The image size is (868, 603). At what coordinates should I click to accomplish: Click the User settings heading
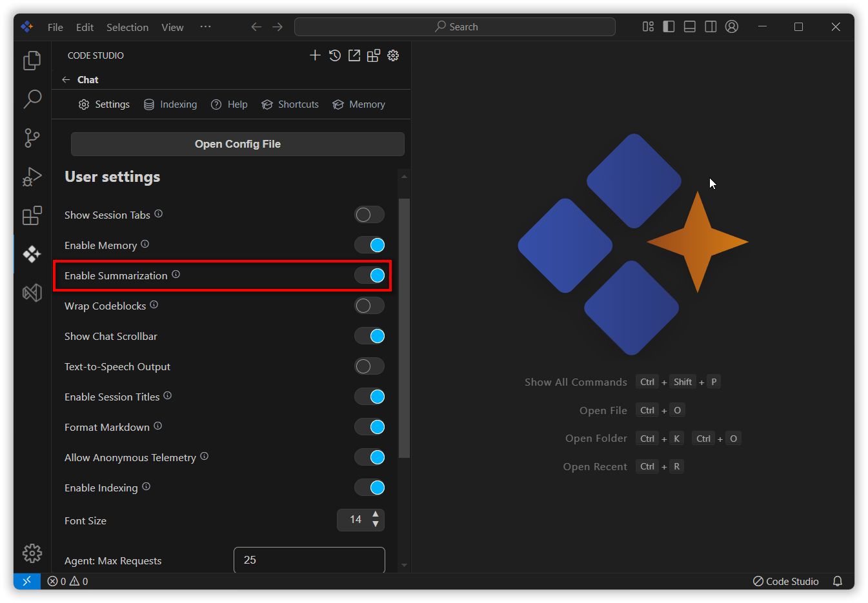(112, 177)
